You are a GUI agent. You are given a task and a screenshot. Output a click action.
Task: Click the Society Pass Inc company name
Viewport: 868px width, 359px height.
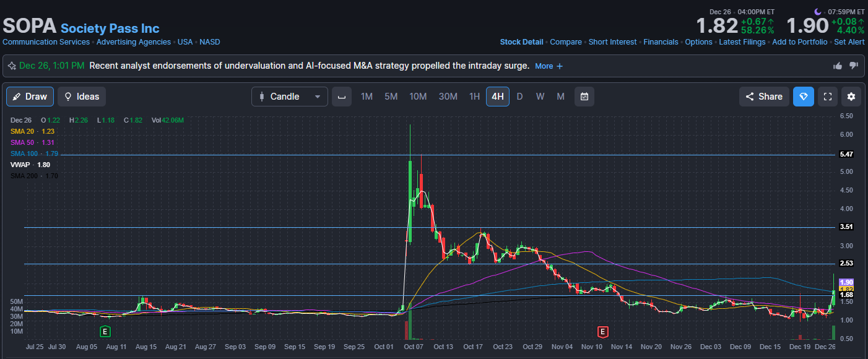click(110, 28)
